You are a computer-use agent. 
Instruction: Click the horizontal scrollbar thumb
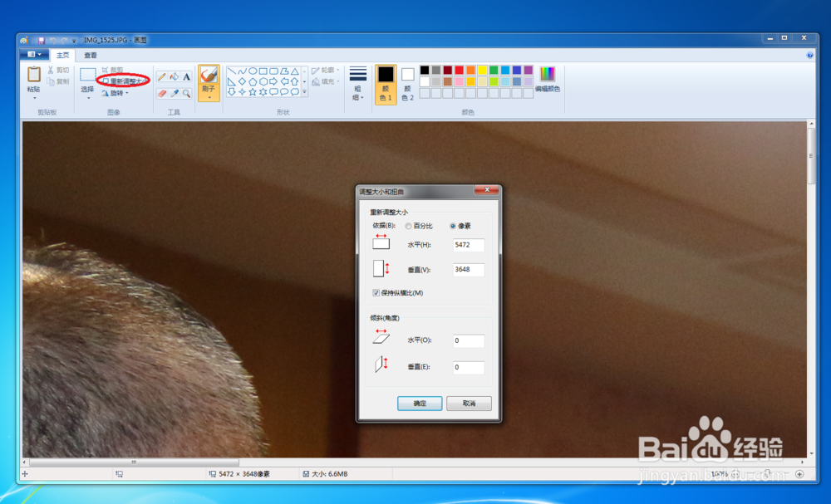click(x=134, y=462)
